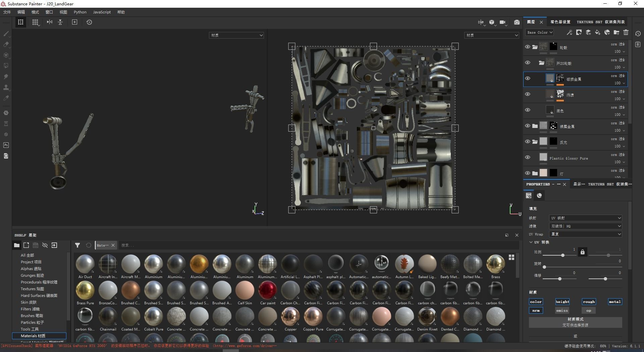Select the Eraser tool
The width and height of the screenshot is (644, 352).
click(6, 44)
